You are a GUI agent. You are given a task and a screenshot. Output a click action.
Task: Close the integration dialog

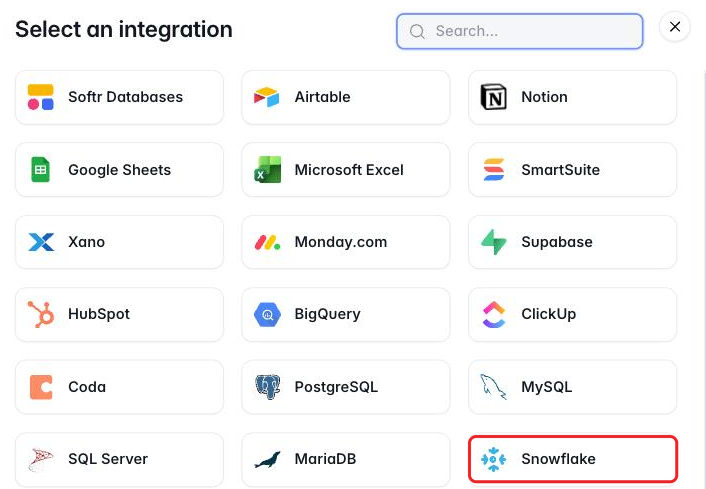[x=674, y=27]
